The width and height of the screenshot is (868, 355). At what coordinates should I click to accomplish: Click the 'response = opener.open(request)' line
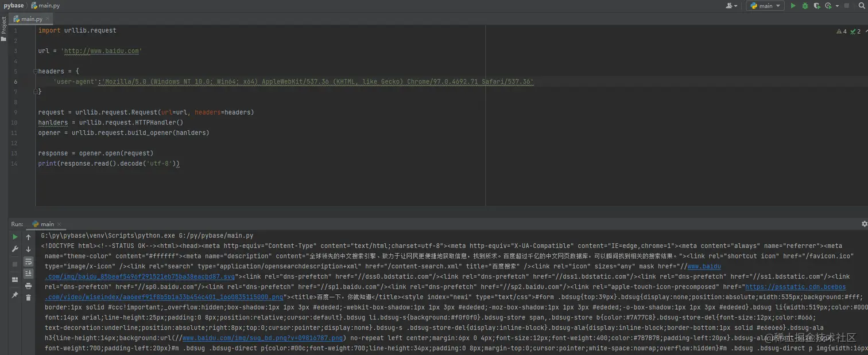click(96, 154)
